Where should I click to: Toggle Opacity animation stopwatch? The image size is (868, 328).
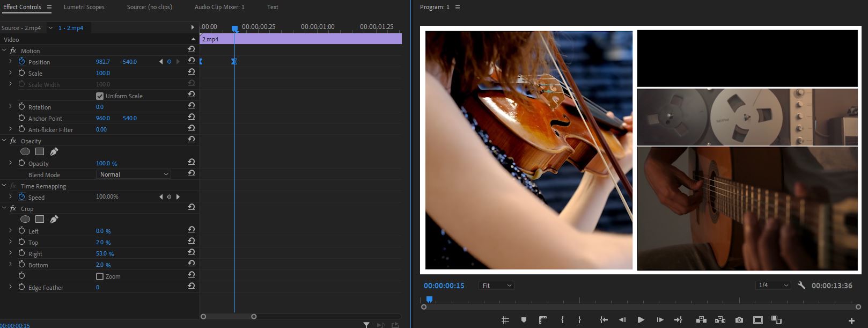point(21,163)
